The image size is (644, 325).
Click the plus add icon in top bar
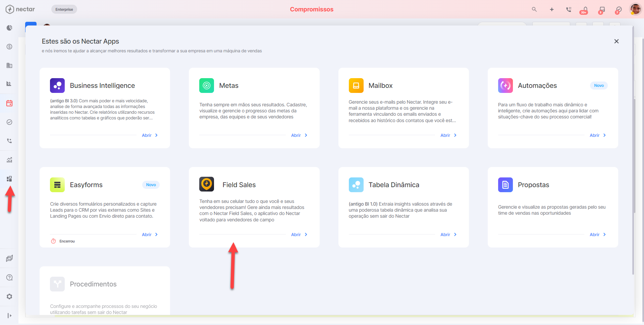click(x=552, y=9)
